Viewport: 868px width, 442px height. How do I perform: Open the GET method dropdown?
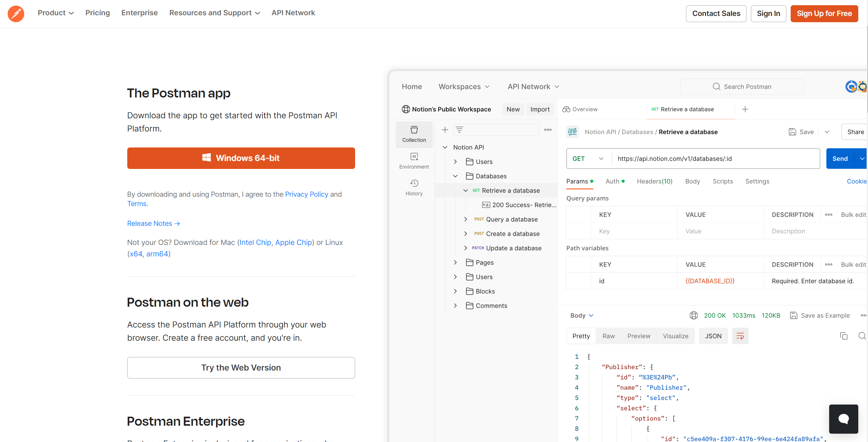(588, 159)
